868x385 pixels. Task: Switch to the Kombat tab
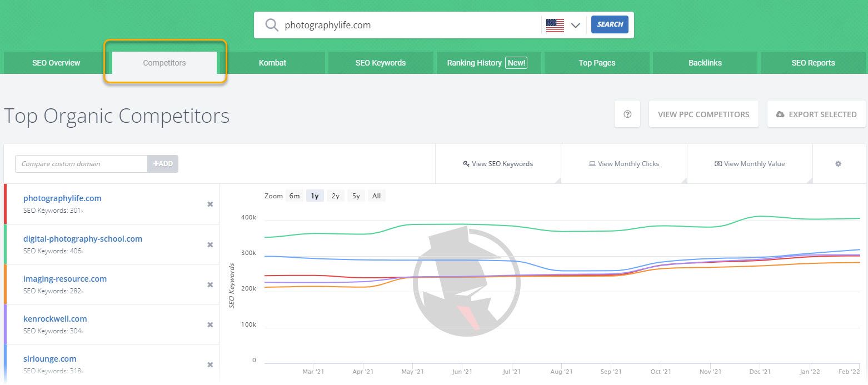point(272,63)
